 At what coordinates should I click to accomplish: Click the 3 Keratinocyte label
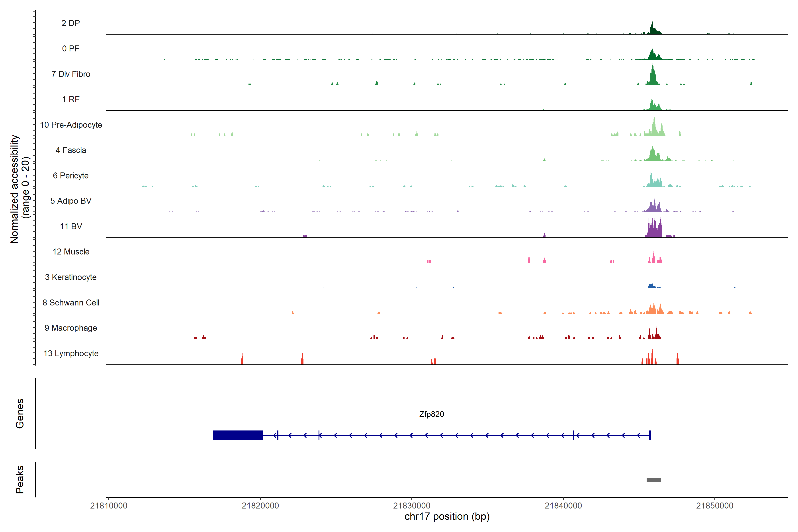pos(70,277)
